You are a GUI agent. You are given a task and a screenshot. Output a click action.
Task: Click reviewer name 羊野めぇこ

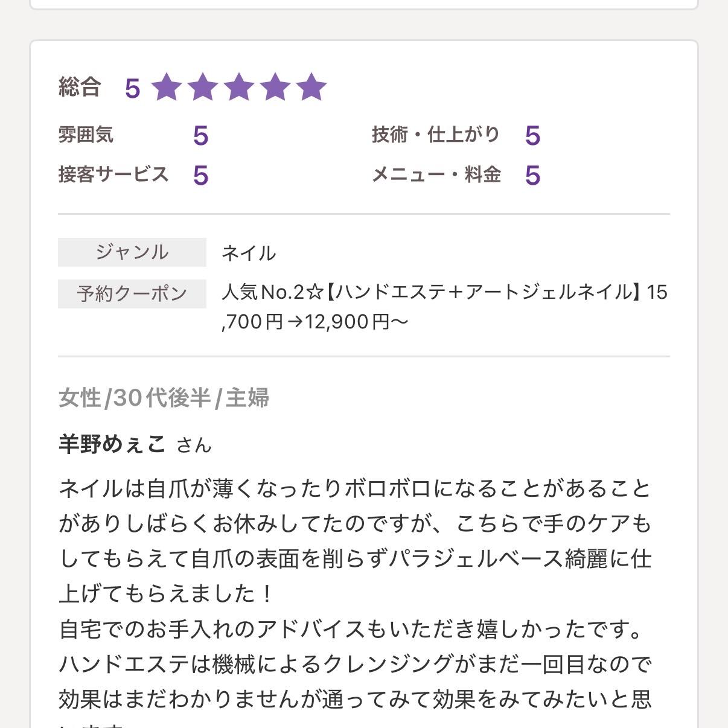pyautogui.click(x=112, y=444)
